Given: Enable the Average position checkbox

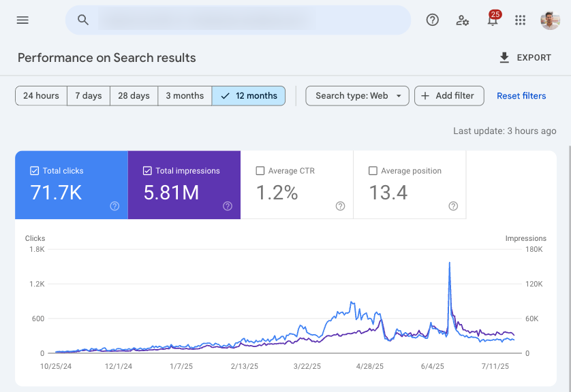Looking at the screenshot, I should pos(372,171).
